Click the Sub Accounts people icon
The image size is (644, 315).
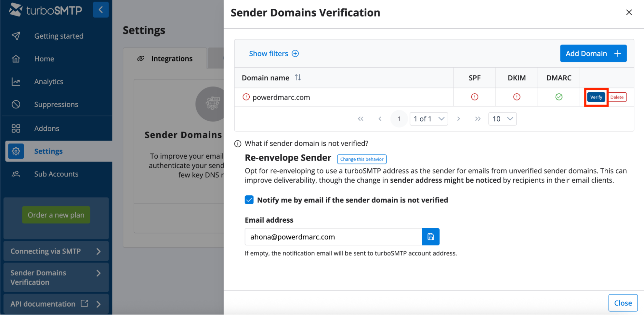(16, 174)
